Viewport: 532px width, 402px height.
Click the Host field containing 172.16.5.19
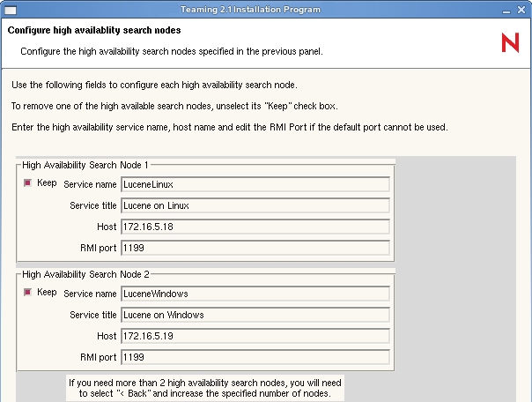255,336
